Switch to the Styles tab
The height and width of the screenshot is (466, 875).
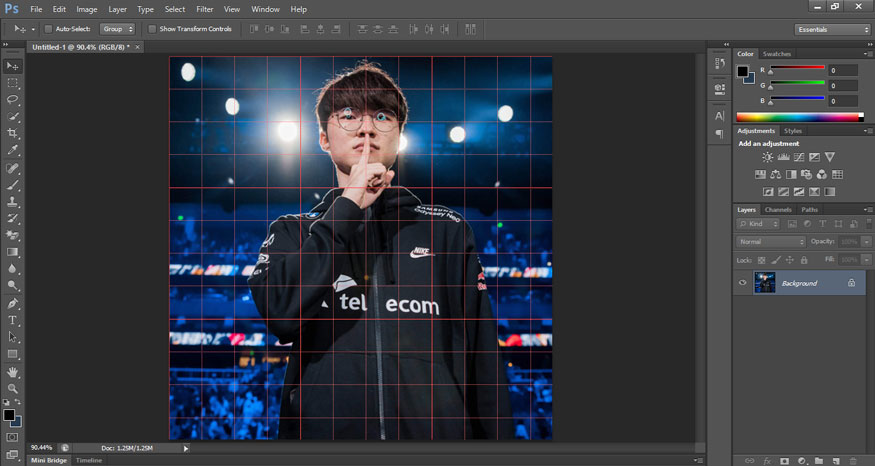coord(792,131)
